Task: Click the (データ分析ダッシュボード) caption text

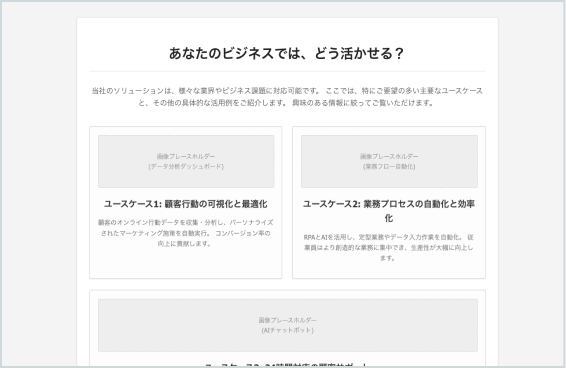Action: (186, 166)
